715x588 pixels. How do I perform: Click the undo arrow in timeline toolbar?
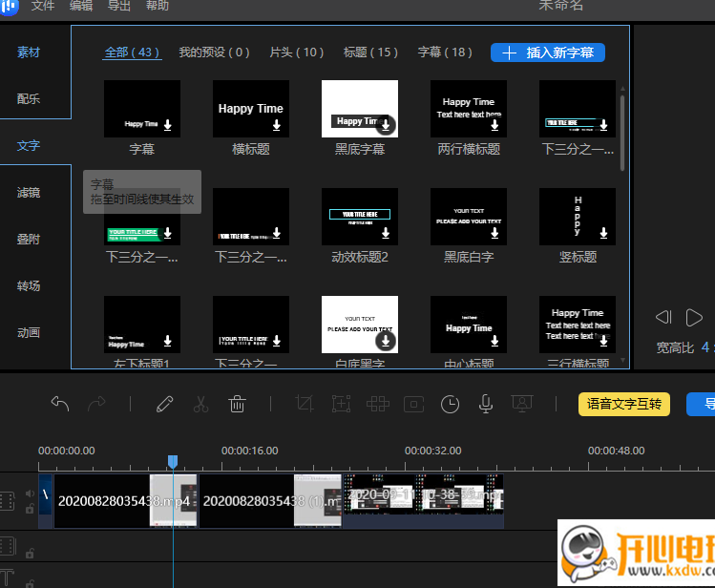[x=60, y=404]
